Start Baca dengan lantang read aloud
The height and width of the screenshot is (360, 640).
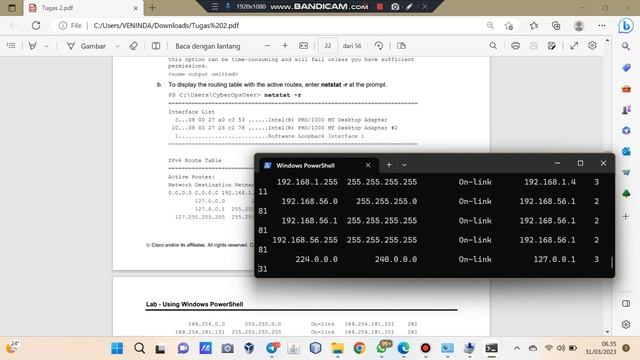208,46
